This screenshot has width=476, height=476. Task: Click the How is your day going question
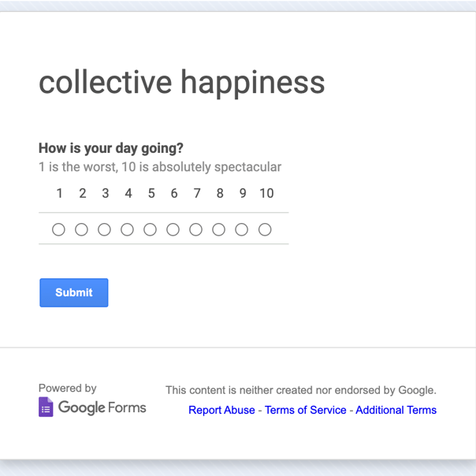click(x=111, y=148)
